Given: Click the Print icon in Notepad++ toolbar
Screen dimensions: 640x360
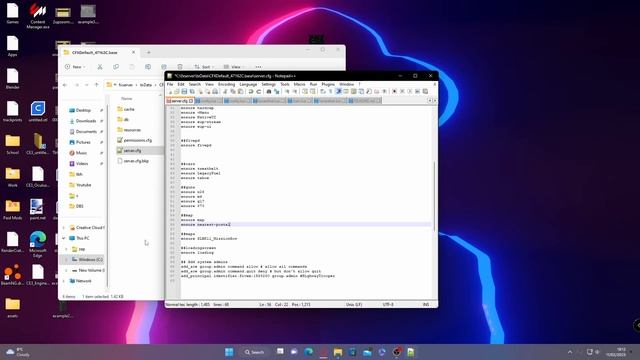Looking at the screenshot, I should [216, 91].
